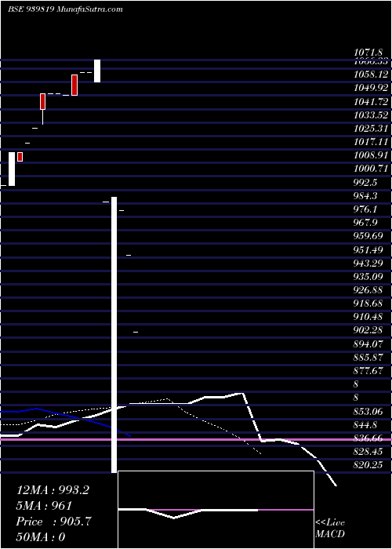Viewport: 392px width, 549px height.
Task: Click the 926.88 price axis label
Action: 368,290
